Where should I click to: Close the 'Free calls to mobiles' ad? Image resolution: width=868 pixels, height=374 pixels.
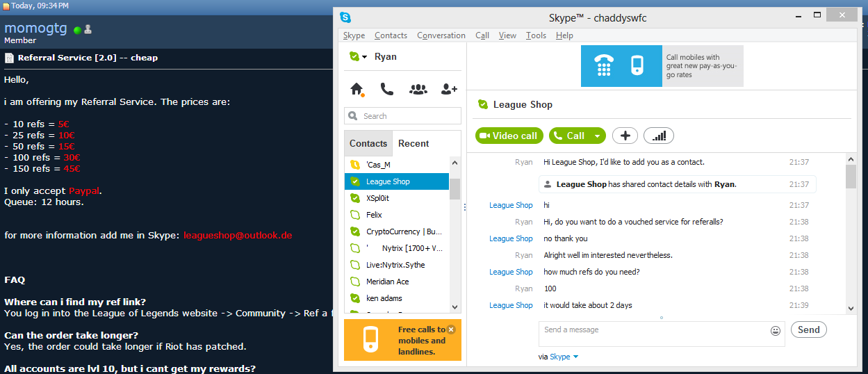(x=451, y=330)
